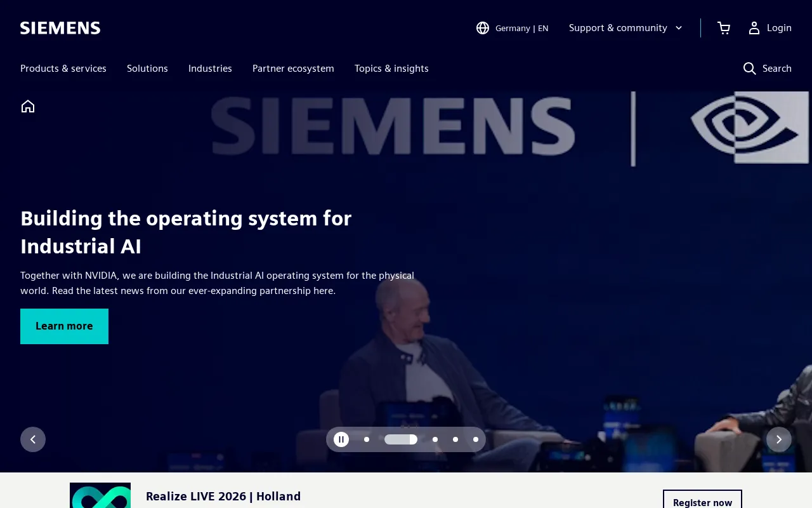Click Germany | EN language label

522,28
